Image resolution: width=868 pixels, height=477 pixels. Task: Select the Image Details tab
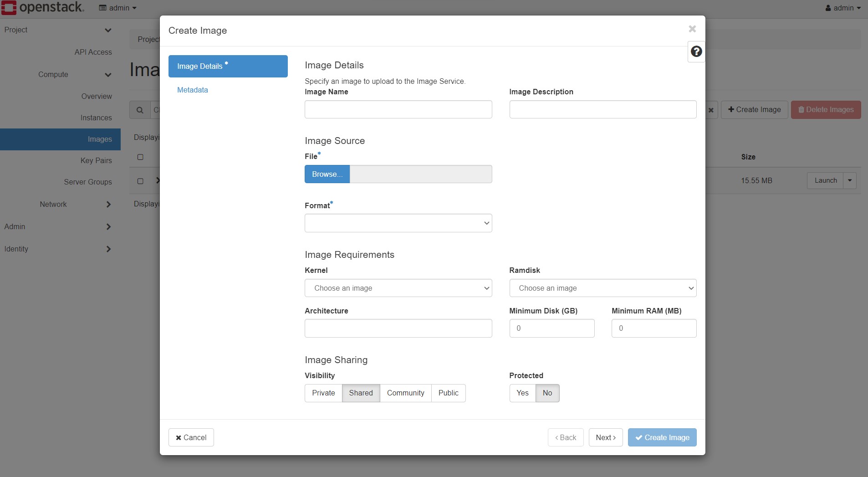point(228,66)
